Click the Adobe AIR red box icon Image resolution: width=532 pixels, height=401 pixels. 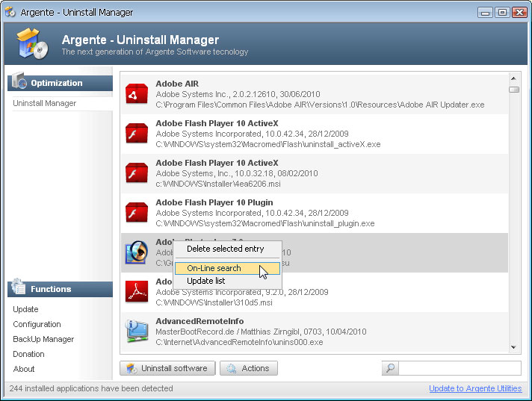click(x=137, y=94)
